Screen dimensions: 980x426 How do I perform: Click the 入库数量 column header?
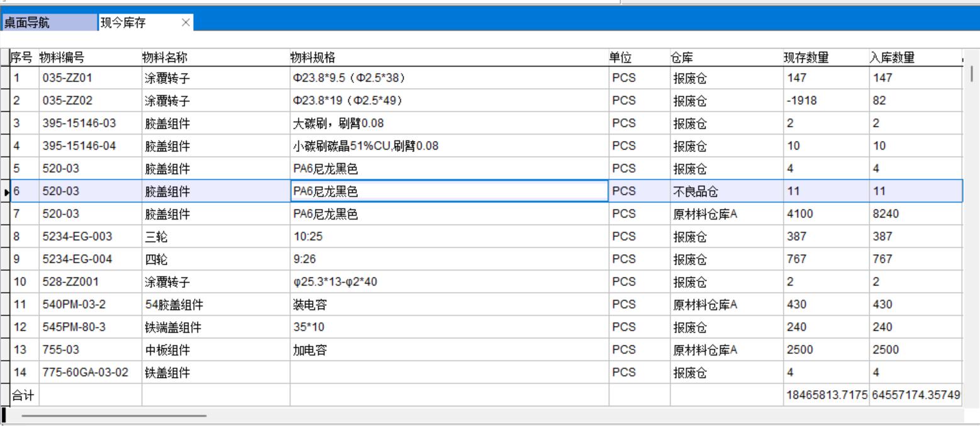coord(915,58)
